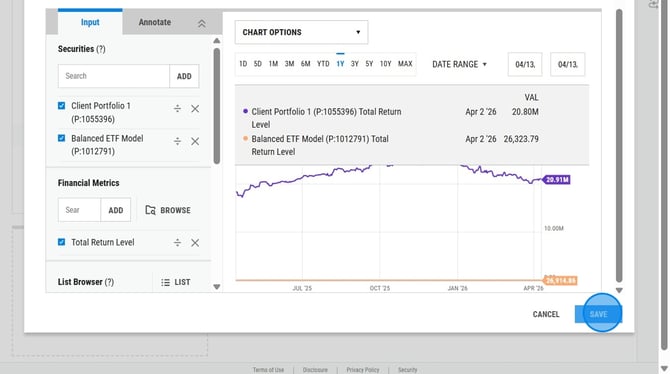Open the LIST button in List Browser

click(176, 282)
